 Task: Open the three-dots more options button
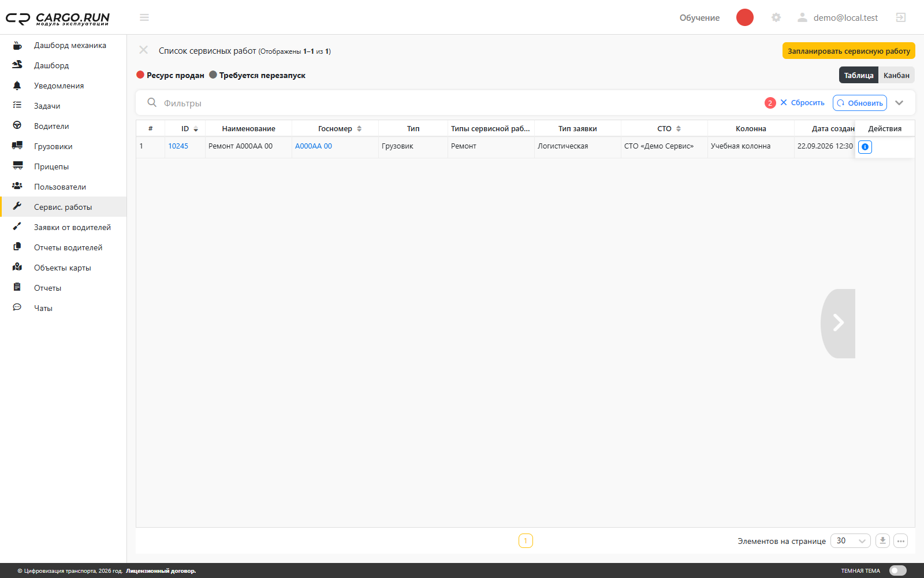[901, 541]
